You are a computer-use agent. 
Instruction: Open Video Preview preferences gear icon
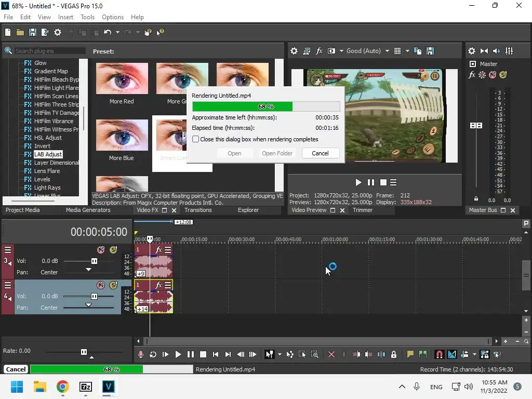[x=294, y=51]
